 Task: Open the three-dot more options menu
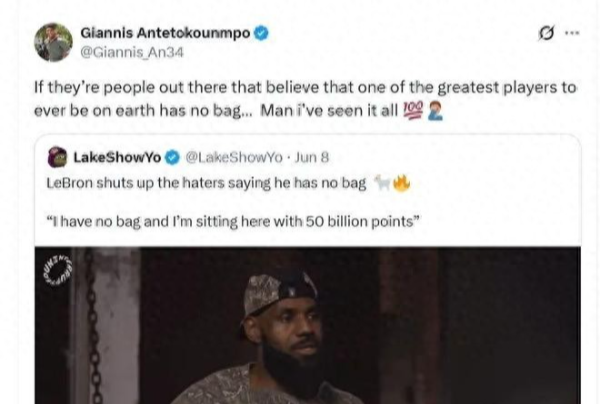[572, 33]
